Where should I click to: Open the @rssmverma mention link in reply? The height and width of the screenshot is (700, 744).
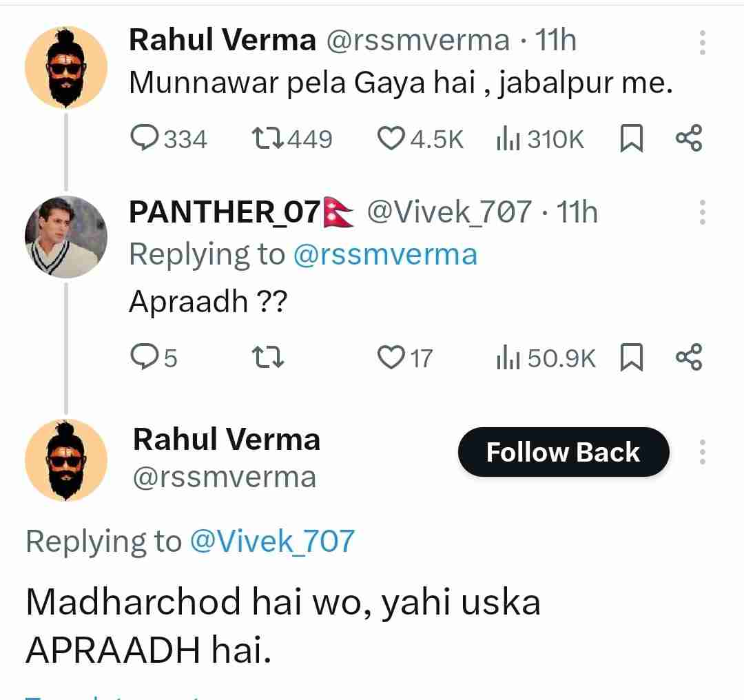(385, 255)
